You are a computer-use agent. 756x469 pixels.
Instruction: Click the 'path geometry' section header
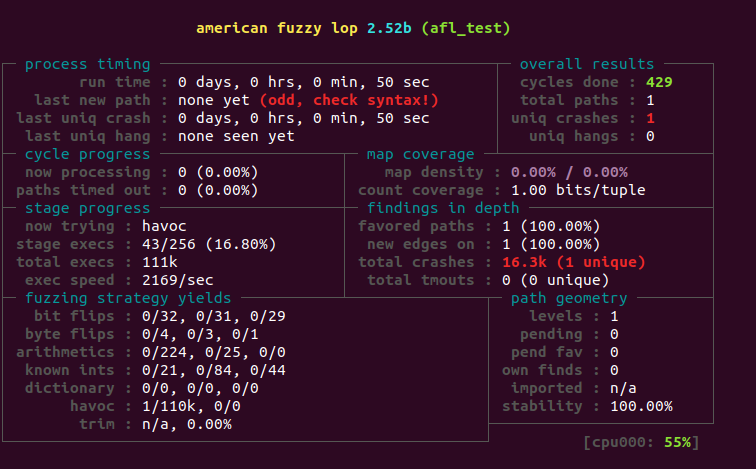click(x=570, y=298)
